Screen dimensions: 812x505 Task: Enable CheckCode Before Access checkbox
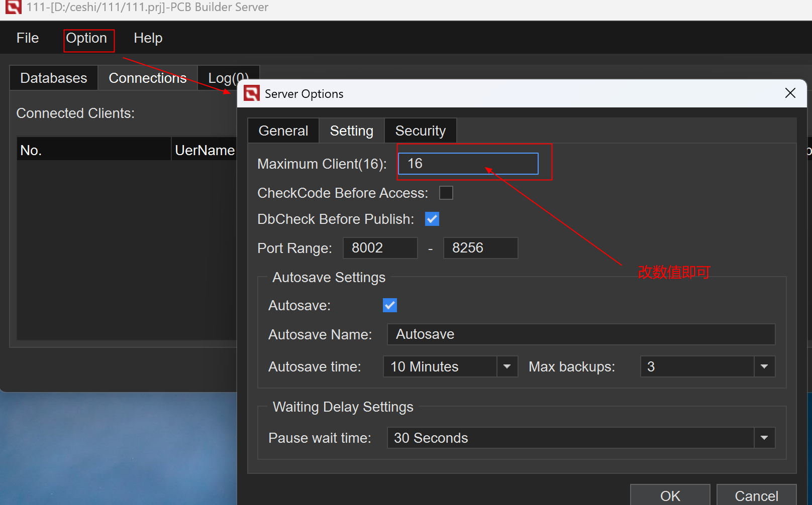446,193
